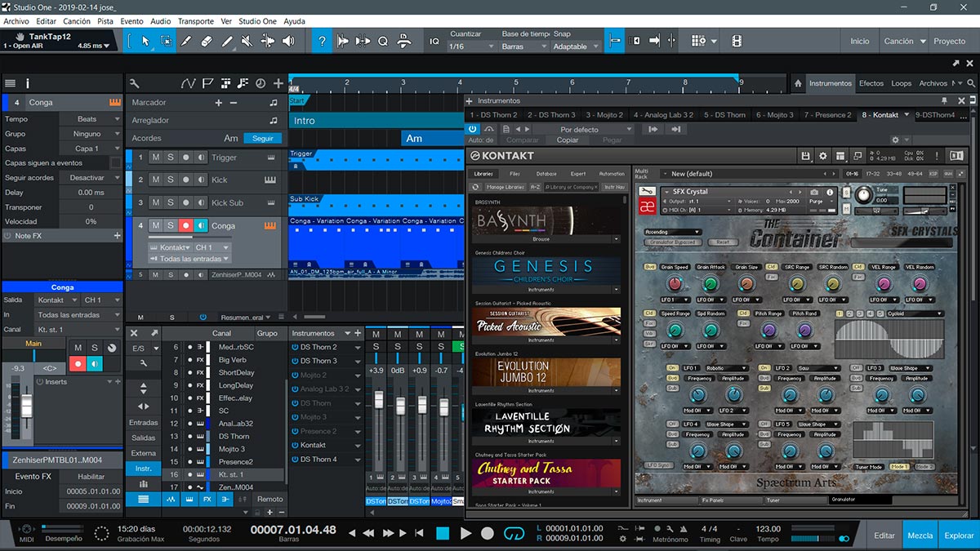
Task: Select the Kt. st. 1 channel row
Action: tap(225, 474)
